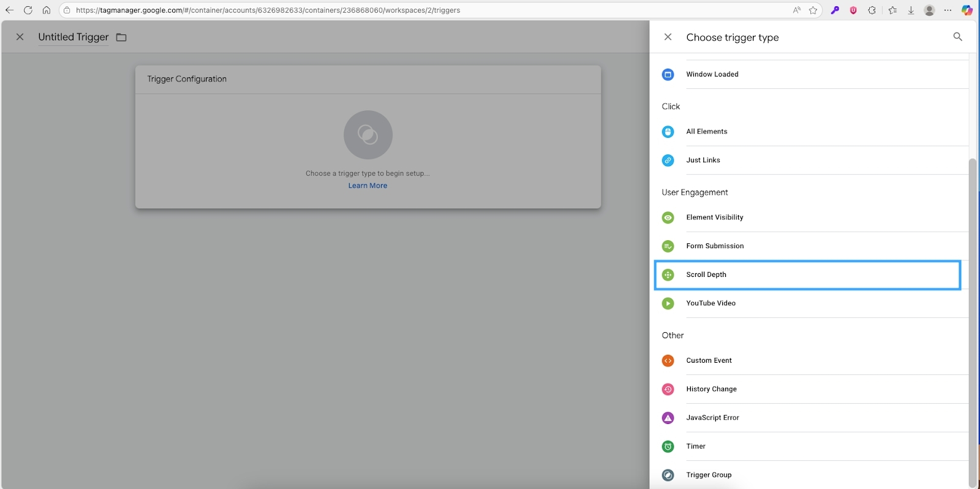Open search in trigger type panel

tap(957, 37)
